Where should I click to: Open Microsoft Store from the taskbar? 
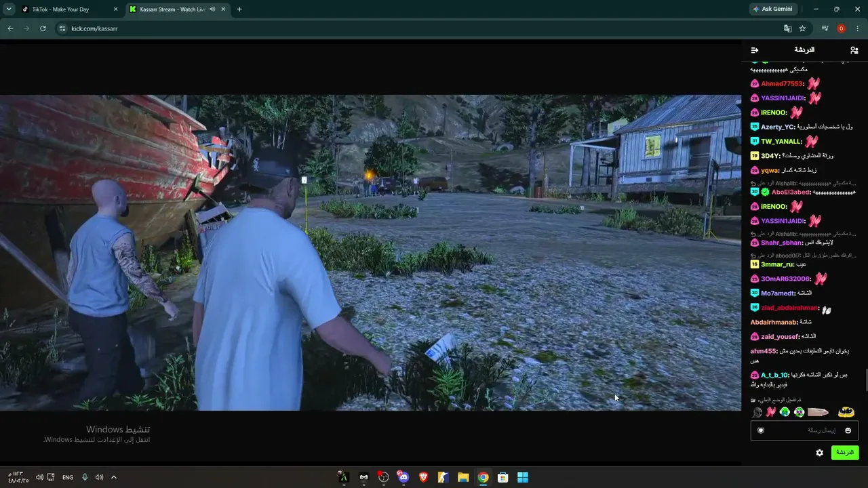[502, 477]
